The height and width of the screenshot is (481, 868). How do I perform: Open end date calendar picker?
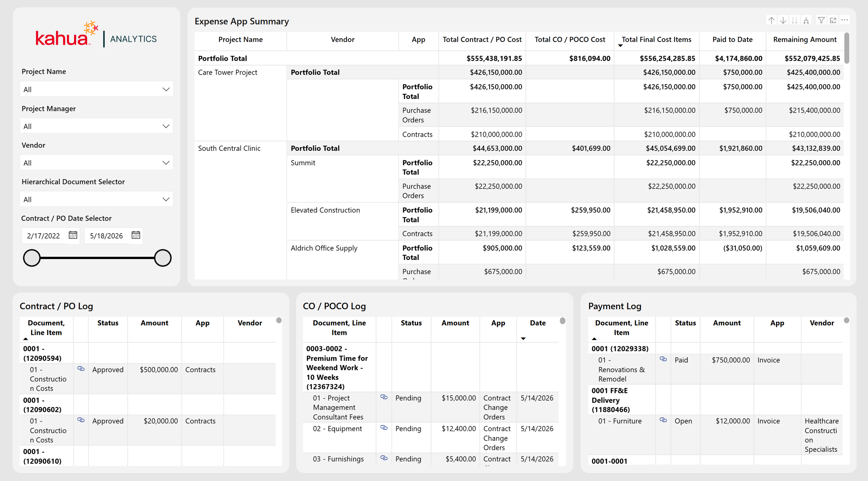pyautogui.click(x=136, y=235)
